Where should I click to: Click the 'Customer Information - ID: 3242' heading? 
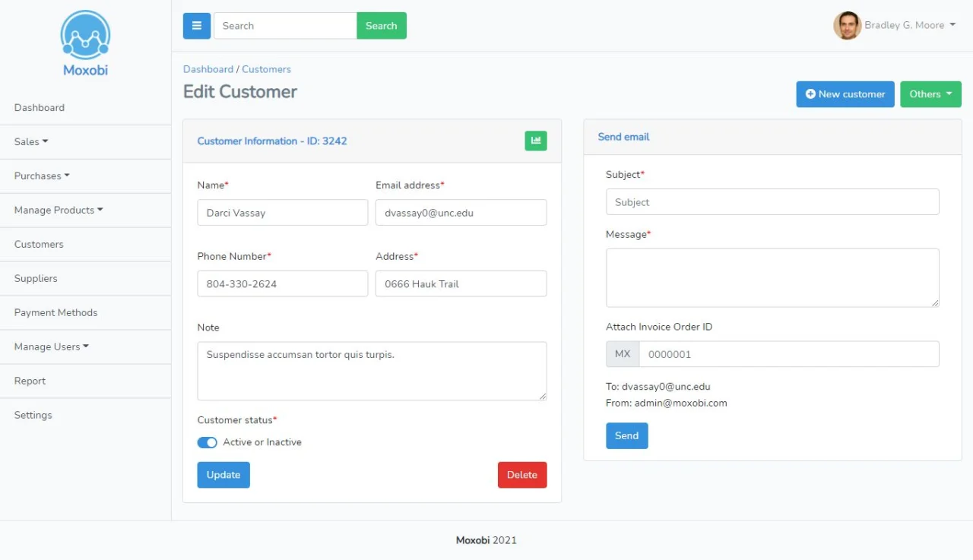(x=272, y=141)
